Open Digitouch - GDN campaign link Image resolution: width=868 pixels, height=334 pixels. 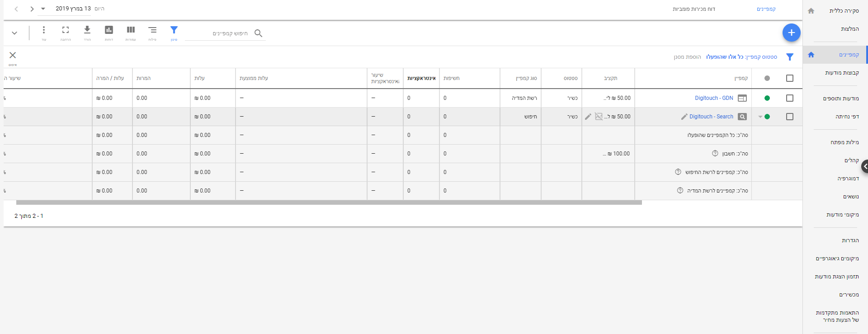(x=714, y=98)
